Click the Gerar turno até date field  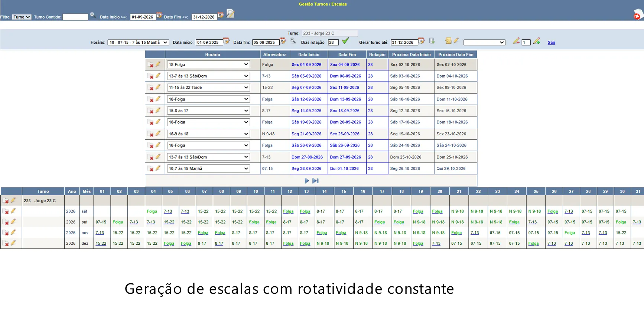coord(404,43)
